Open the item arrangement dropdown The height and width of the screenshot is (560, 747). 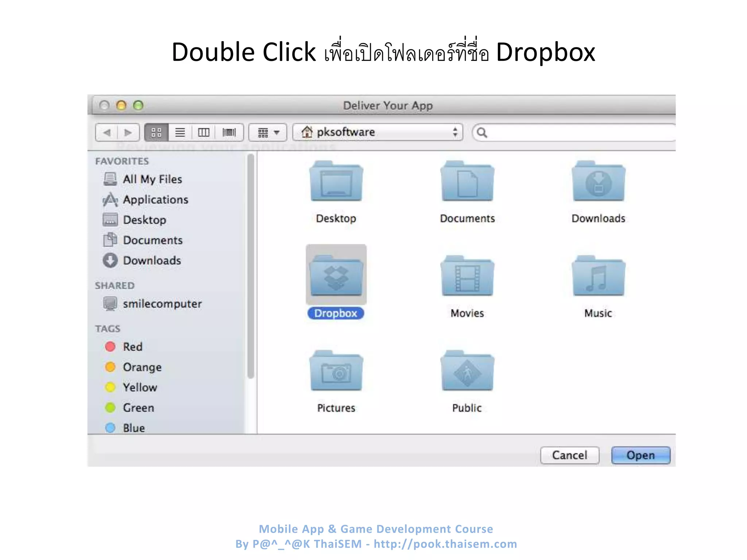click(x=268, y=132)
